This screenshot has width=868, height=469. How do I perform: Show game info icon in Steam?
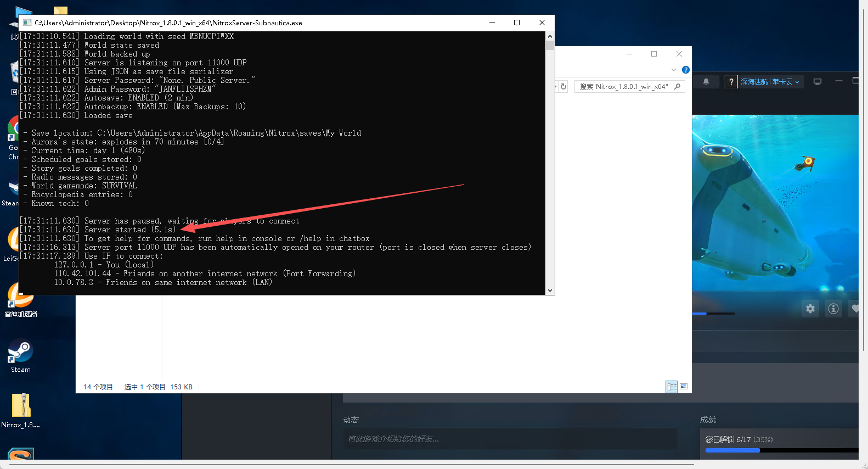click(833, 309)
